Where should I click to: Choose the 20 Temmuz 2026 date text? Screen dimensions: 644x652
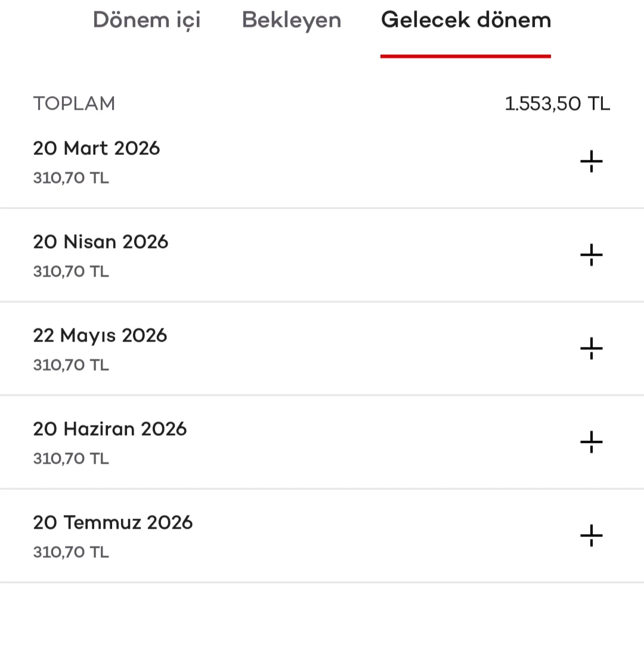(113, 523)
